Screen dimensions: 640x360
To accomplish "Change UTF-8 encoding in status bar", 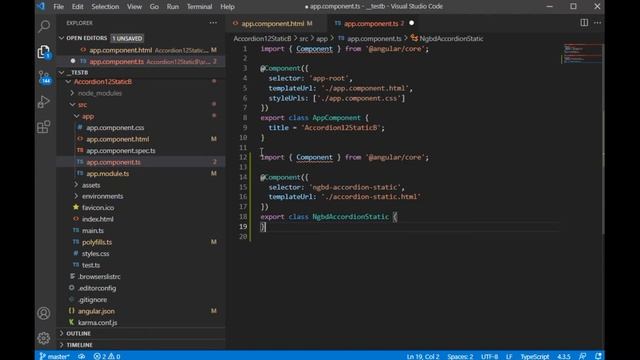I will tap(489, 356).
